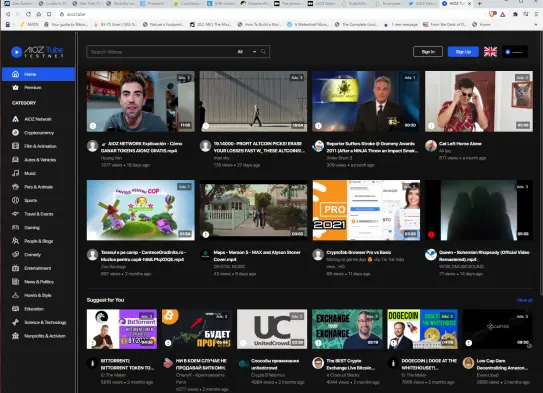Select the Sports category icon
Image resolution: width=543 pixels, height=393 pixels.
tap(16, 200)
